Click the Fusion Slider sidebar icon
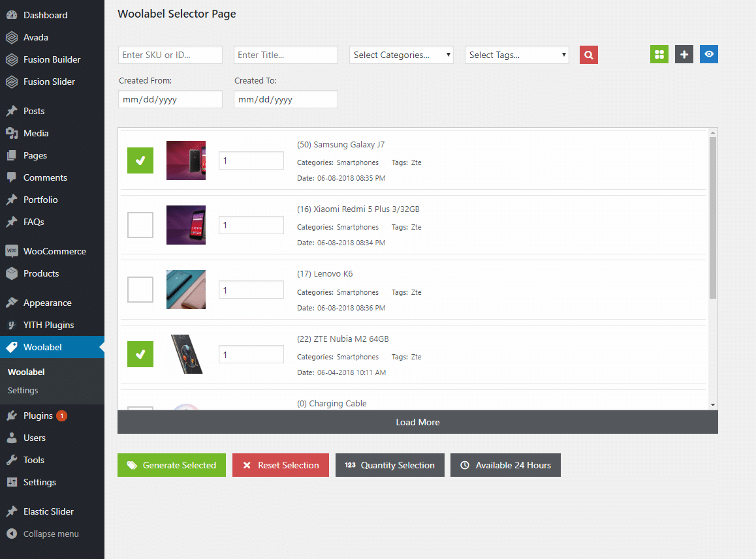The height and width of the screenshot is (559, 756). (x=12, y=82)
